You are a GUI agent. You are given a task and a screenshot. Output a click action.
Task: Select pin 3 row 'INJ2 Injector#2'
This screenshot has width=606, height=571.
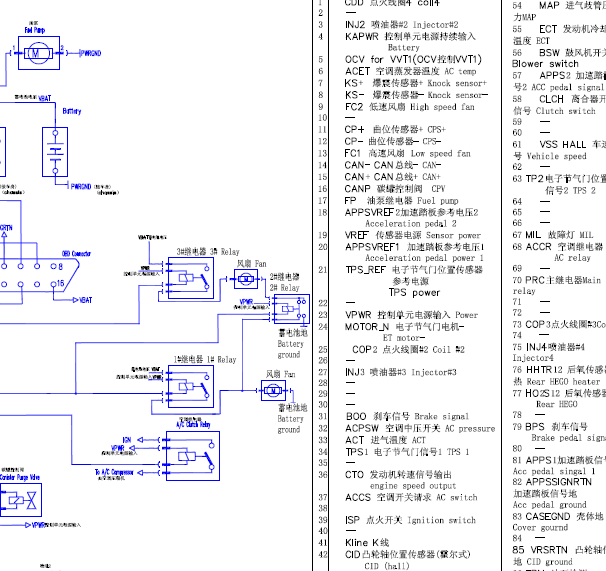402,25
